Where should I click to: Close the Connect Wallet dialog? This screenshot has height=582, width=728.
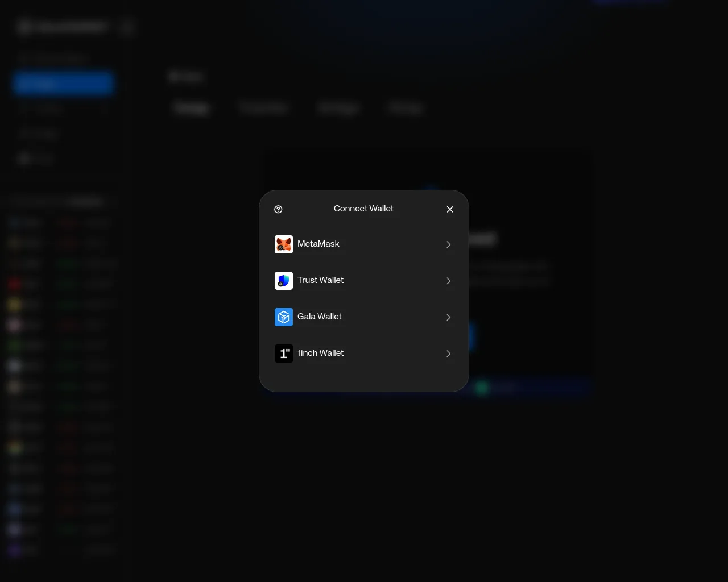point(450,209)
